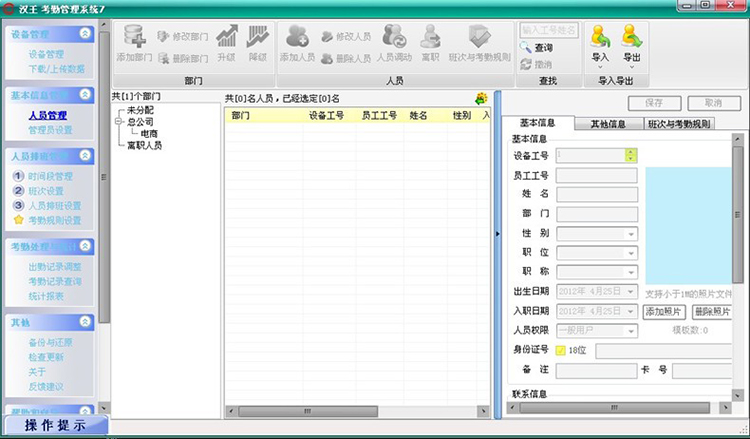Image resolution: width=750 pixels, height=439 pixels.
Task: Collapse the 总公司 tree node
Action: [119, 122]
